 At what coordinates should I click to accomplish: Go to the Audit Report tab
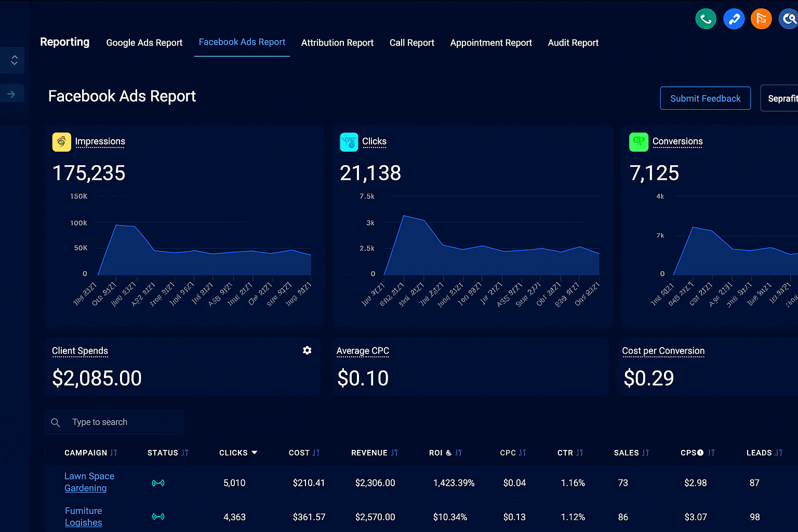(x=573, y=43)
